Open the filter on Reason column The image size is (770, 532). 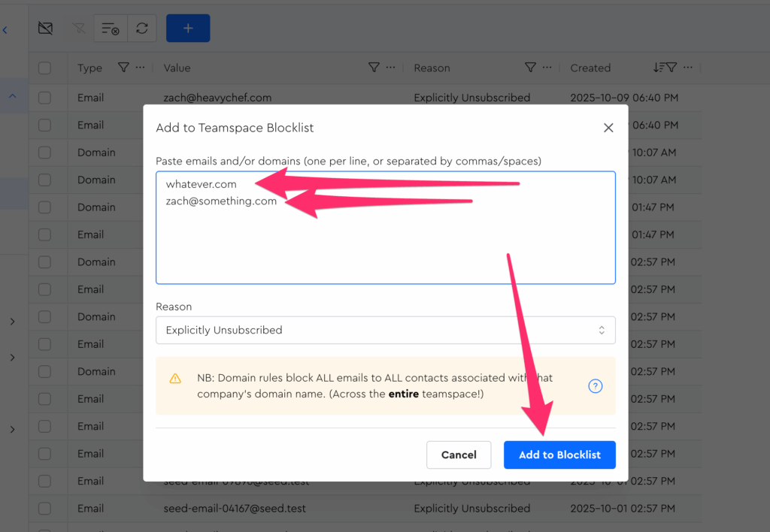[x=530, y=68]
